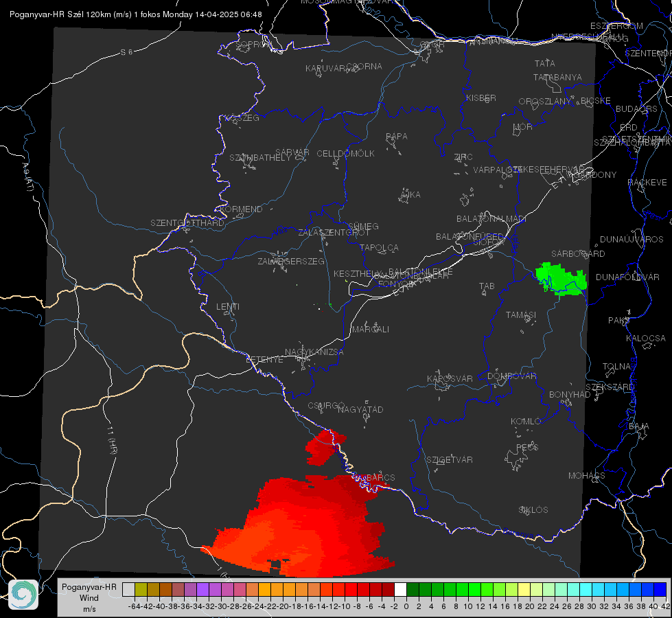Viewport: 672px width, 618px height.
Task: Select the dark green swatch between 0 and 2
Action: coord(413,590)
